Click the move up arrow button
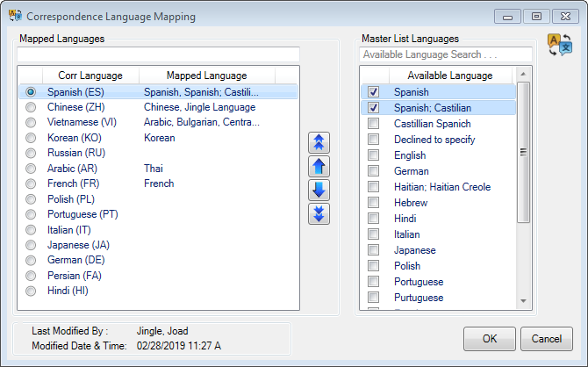 [x=319, y=166]
